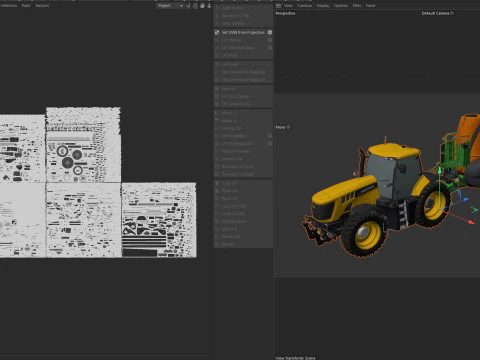Open the viewport View menu
Screen dimensions: 480x360
pos(288,6)
